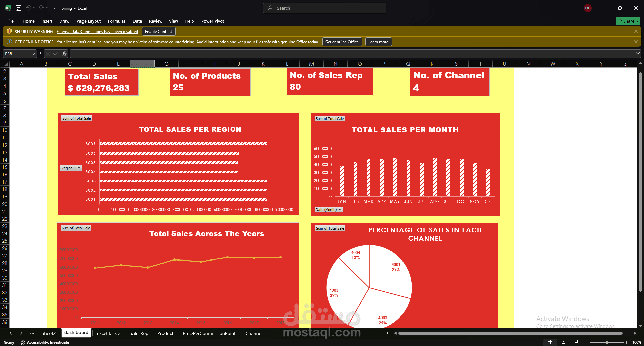This screenshot has height=346, width=644.
Task: Switch to the Insert ribbon tab
Action: click(47, 21)
